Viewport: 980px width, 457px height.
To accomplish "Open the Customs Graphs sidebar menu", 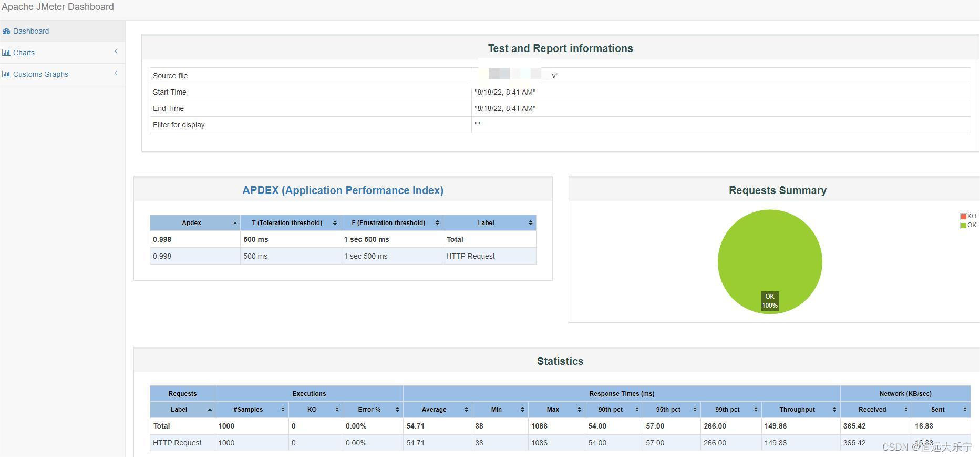I will tap(63, 74).
